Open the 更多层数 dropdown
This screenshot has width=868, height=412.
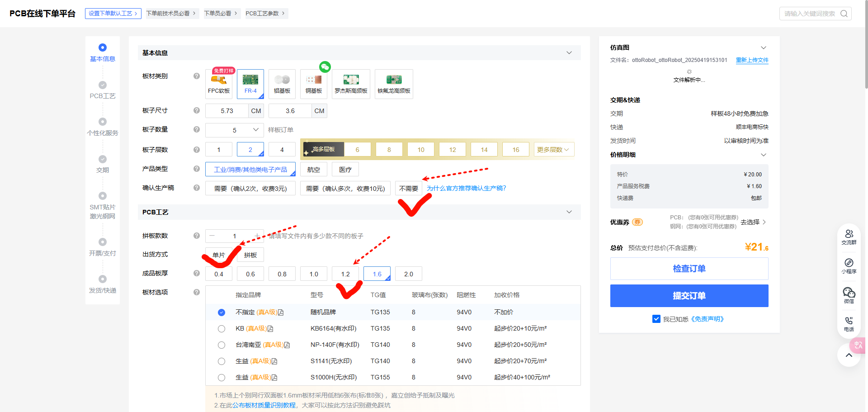(x=554, y=150)
